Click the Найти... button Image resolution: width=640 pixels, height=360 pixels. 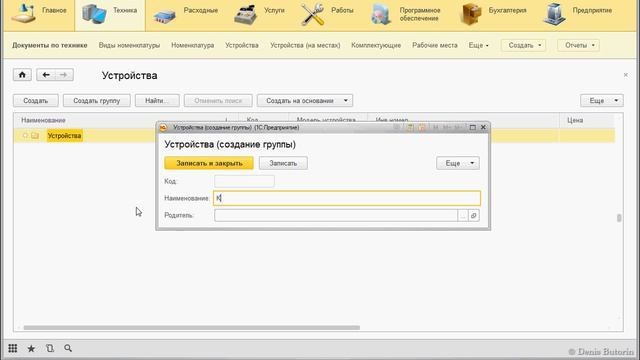(157, 100)
